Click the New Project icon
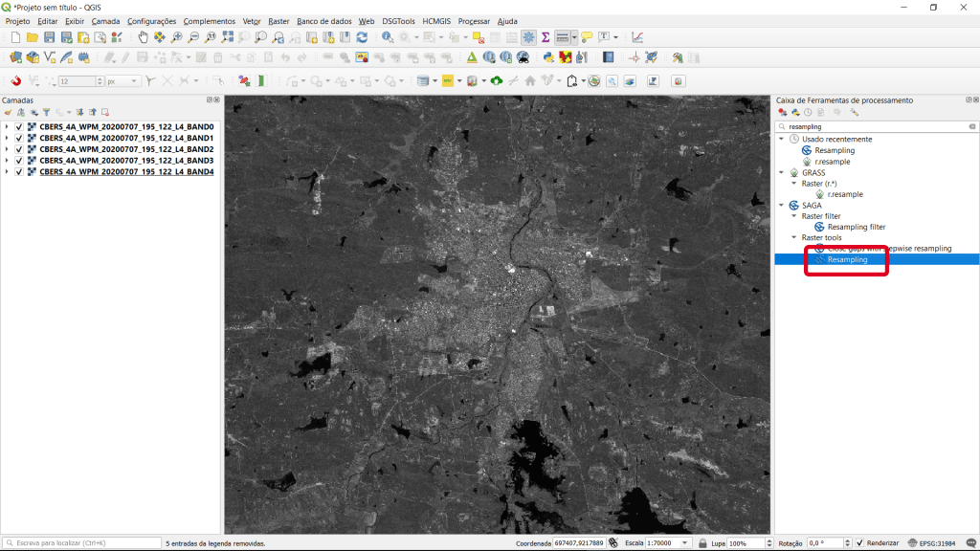Screen dimensions: 980x551 click(15, 37)
